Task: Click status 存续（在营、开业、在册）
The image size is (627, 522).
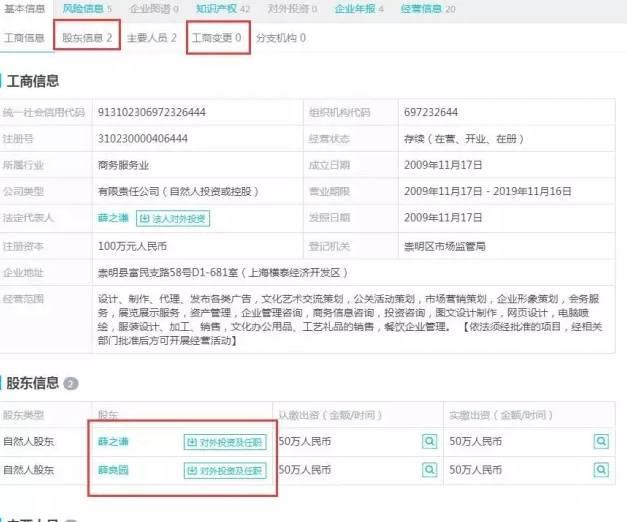Action: coord(464,138)
